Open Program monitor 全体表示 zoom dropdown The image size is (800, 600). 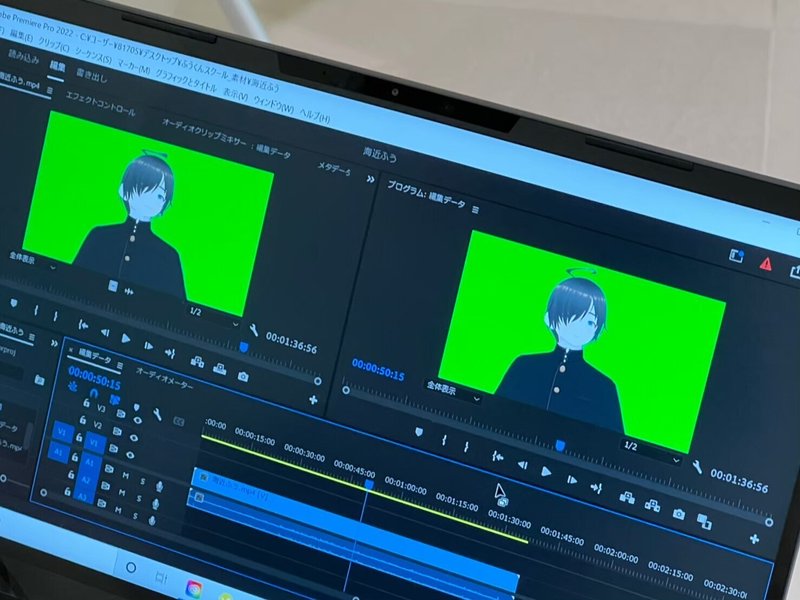453,392
